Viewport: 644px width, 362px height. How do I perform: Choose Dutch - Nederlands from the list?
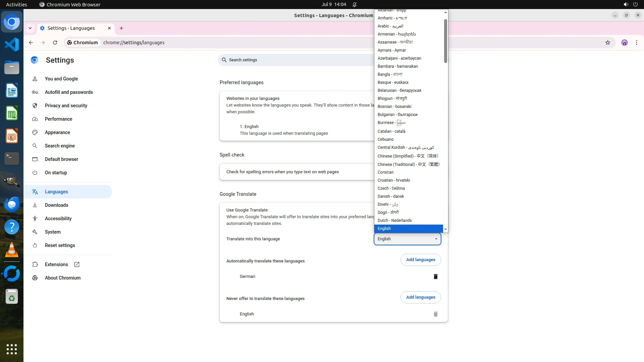(x=394, y=221)
